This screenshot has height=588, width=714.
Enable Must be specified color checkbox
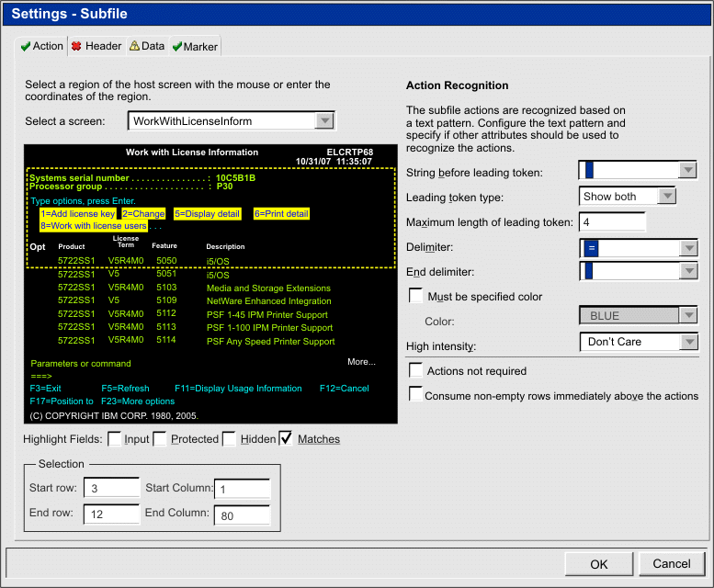pyautogui.click(x=416, y=296)
